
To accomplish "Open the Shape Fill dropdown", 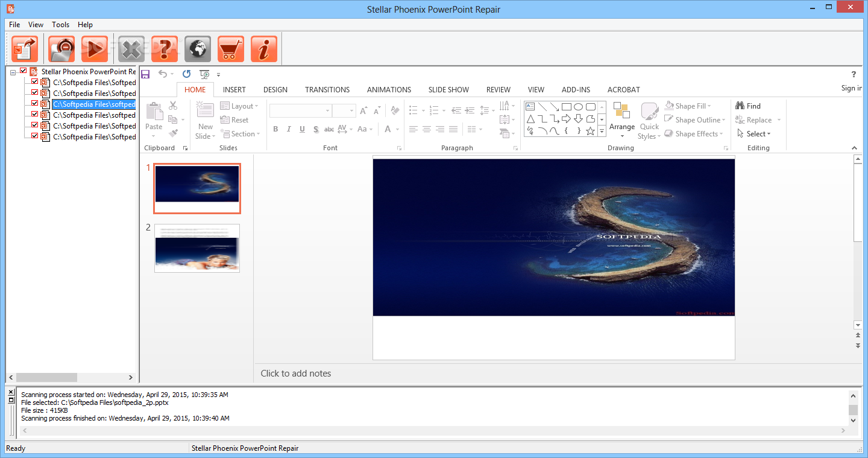I will point(688,106).
